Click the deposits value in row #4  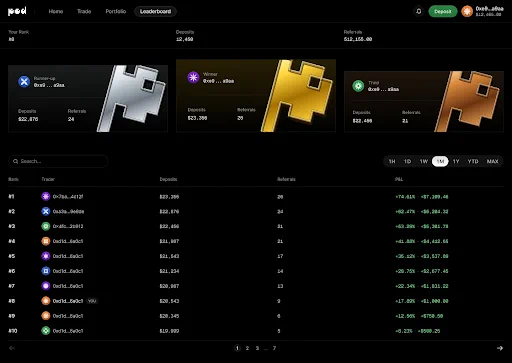pos(169,241)
